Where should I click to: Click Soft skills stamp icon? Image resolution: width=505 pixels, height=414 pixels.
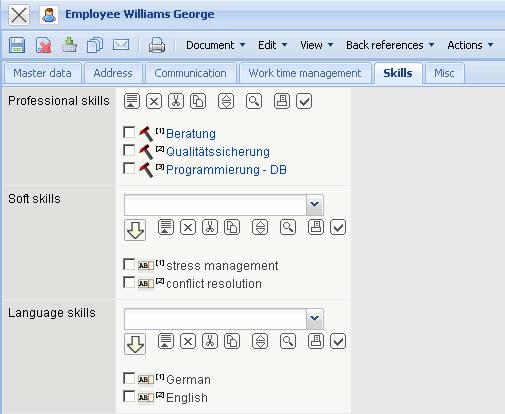click(x=316, y=227)
